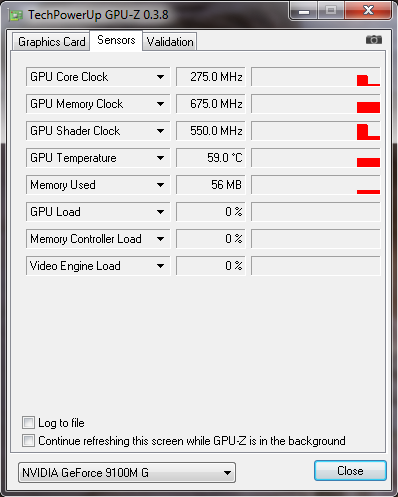Open the NVIDIA GeForce 9100M G selector
The width and height of the screenshot is (398, 497).
(127, 473)
